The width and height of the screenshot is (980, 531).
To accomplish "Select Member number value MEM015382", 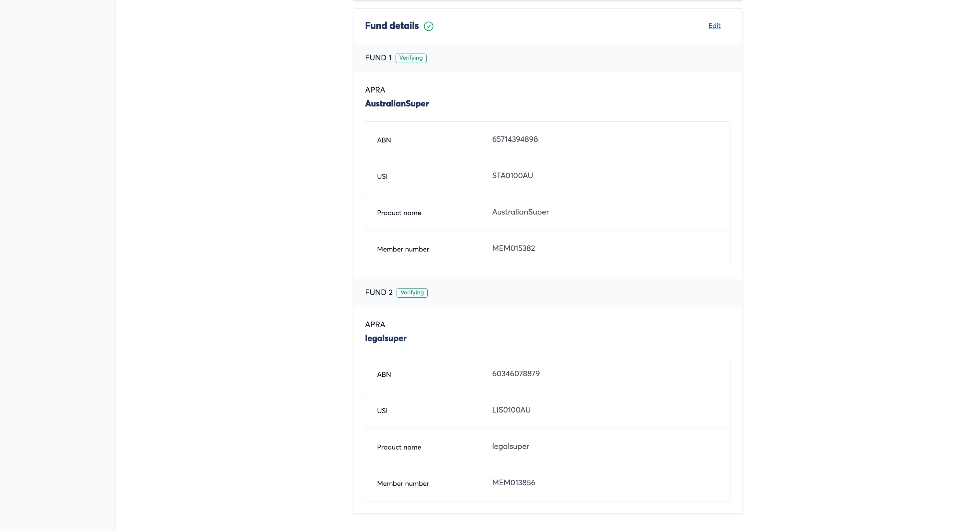I will [513, 248].
